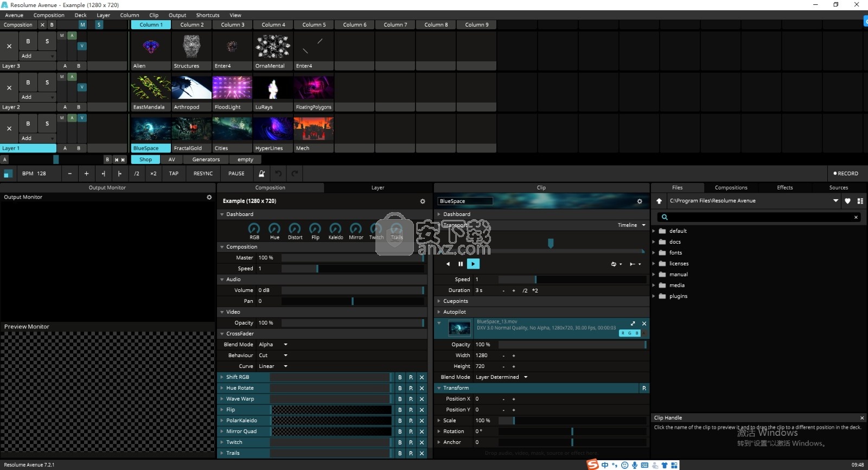Image resolution: width=868 pixels, height=470 pixels.
Task: Play the BlueSpace clip forward
Action: click(x=473, y=264)
